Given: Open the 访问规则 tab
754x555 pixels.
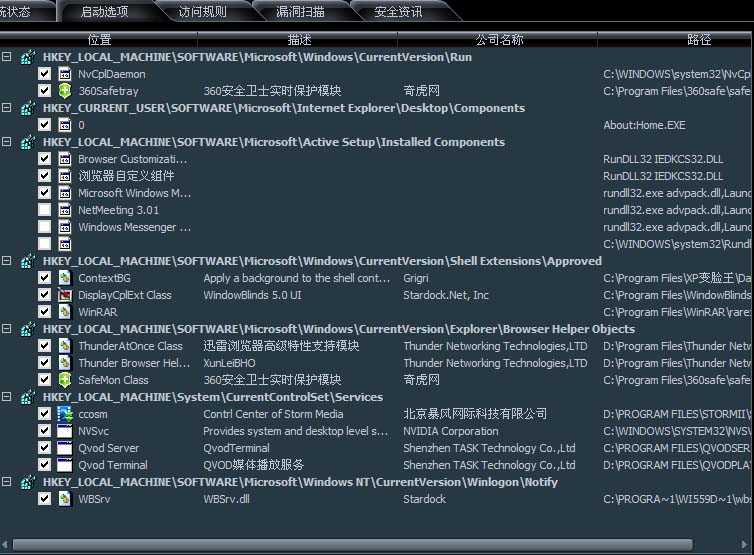Looking at the screenshot, I should (202, 12).
